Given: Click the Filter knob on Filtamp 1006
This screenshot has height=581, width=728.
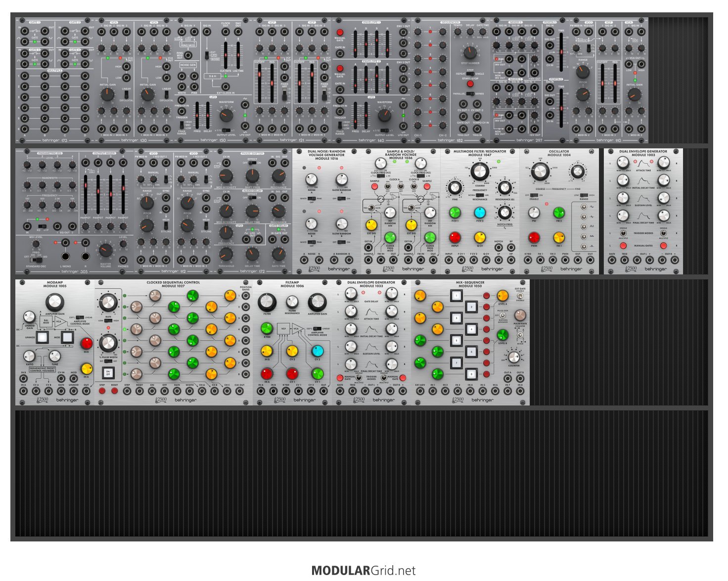Looking at the screenshot, I should pos(267,302).
